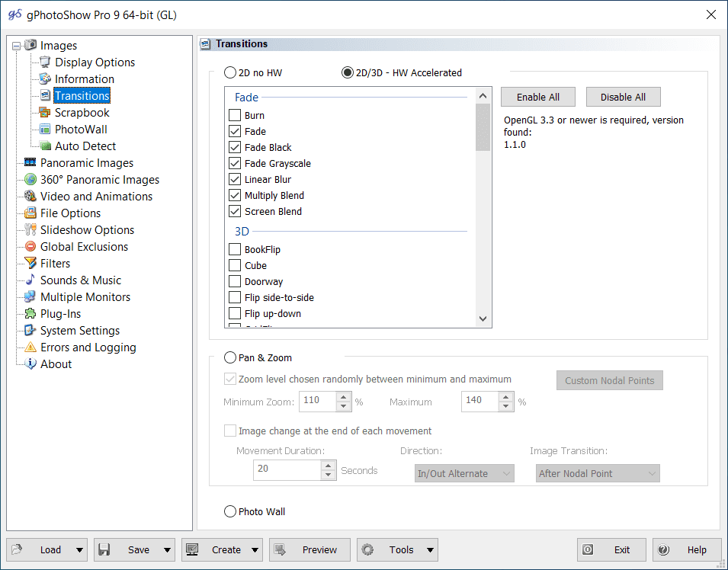Click the Disable All button

pos(623,97)
